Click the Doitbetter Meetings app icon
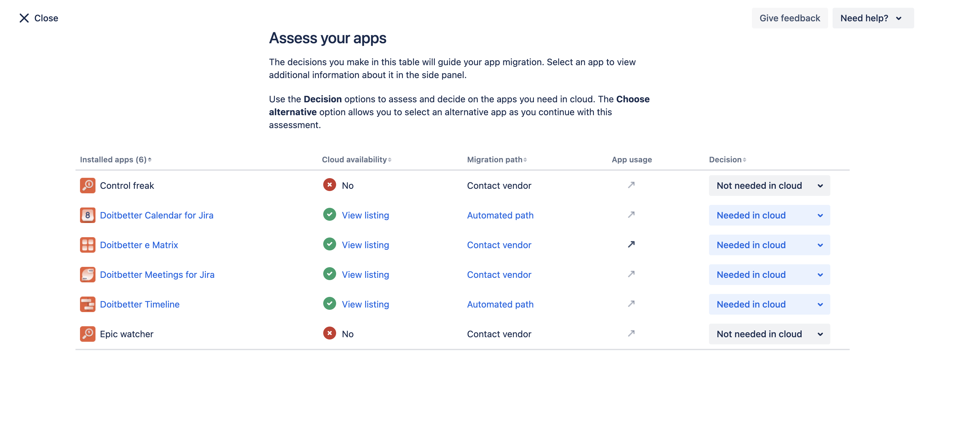 tap(87, 274)
